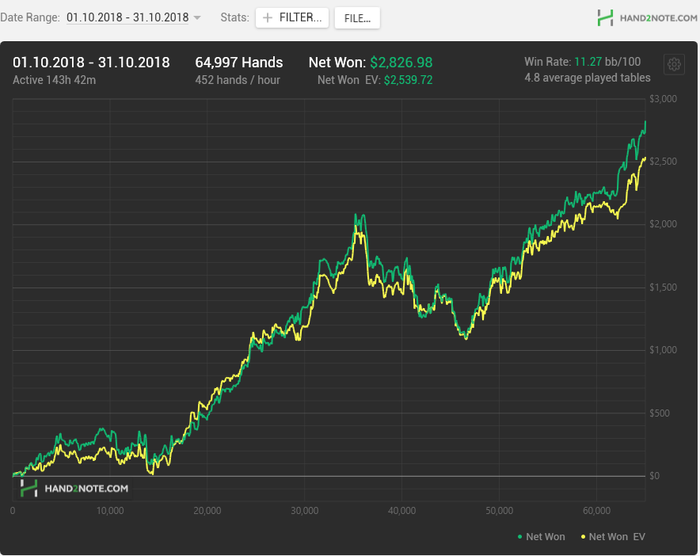Click the $2,500 y-axis label
700x556 pixels.
click(x=663, y=161)
